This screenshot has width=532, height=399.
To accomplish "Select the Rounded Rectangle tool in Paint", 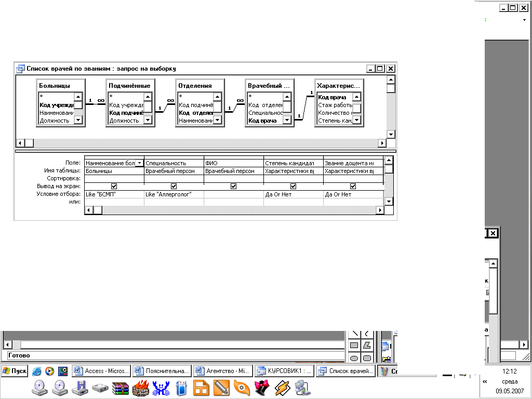I will (367, 358).
